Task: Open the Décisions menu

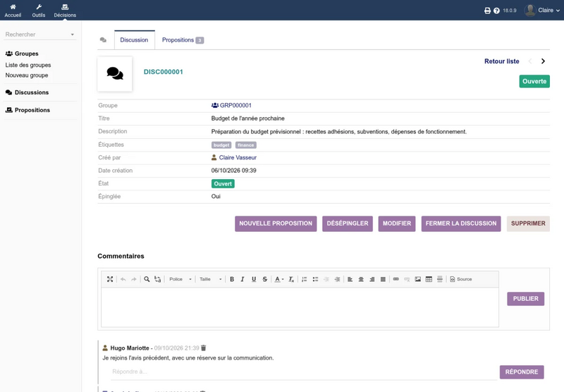Action: tap(65, 11)
